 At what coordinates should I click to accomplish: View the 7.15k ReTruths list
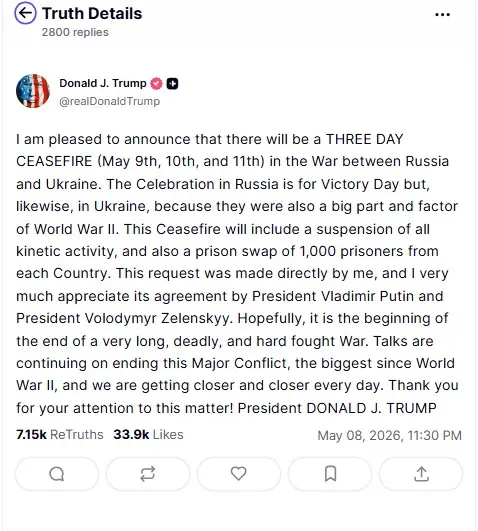(x=60, y=434)
